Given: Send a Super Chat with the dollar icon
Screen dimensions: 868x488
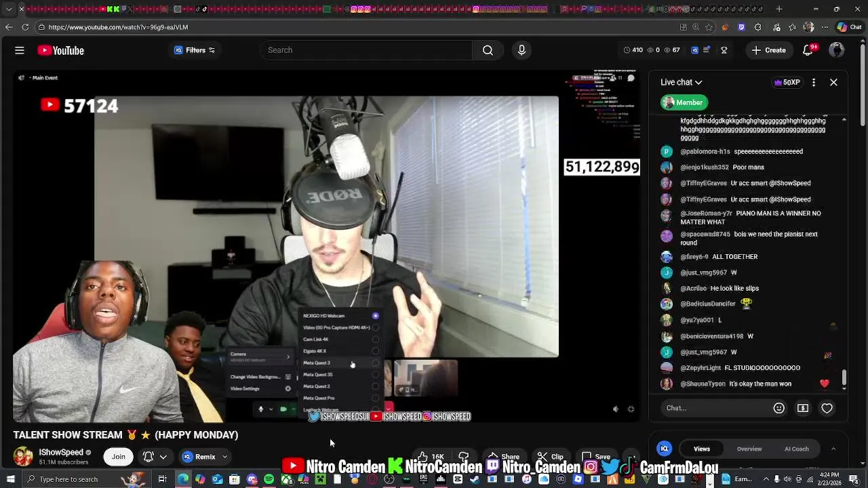Looking at the screenshot, I should [x=803, y=408].
